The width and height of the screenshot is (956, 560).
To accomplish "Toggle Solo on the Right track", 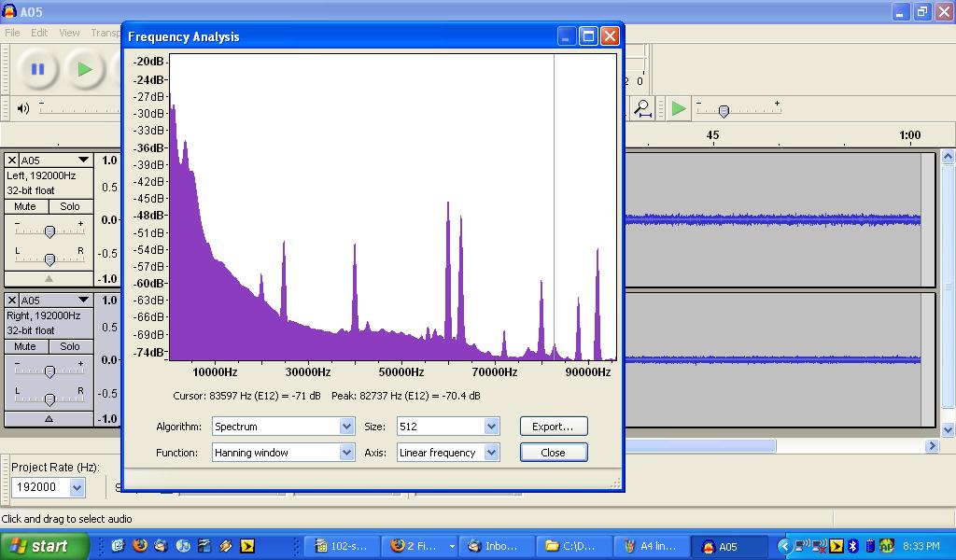I will pyautogui.click(x=70, y=346).
